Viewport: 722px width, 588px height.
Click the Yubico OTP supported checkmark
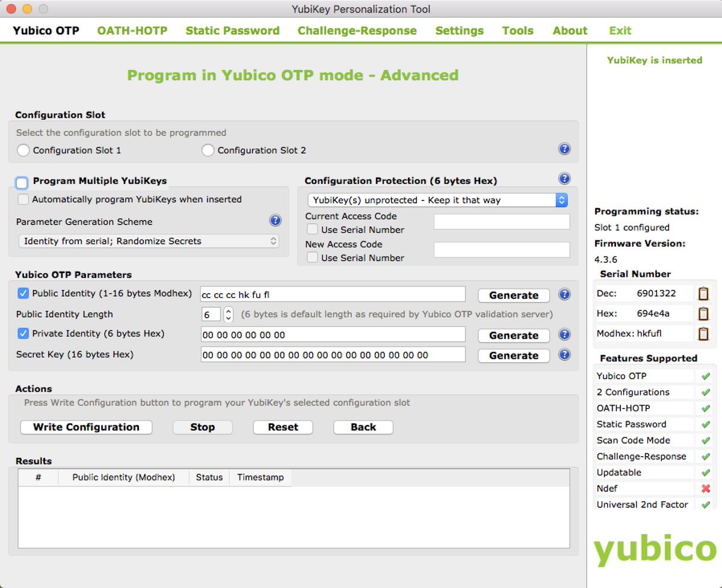(706, 376)
